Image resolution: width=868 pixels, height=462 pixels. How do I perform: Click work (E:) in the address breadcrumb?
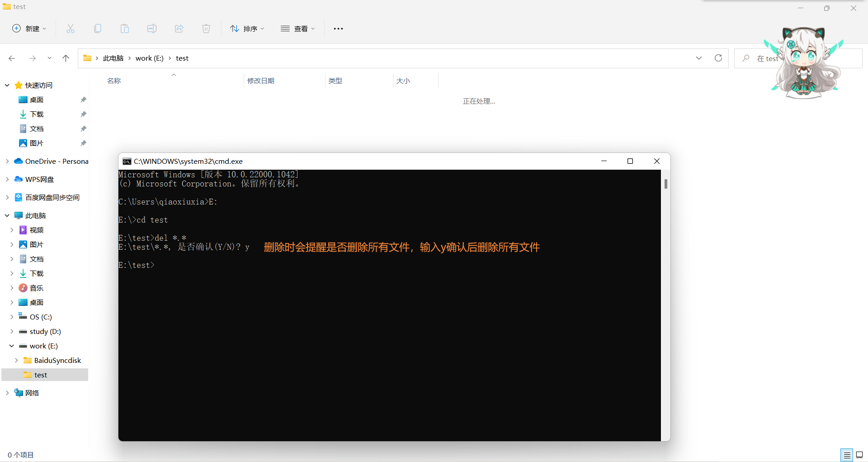150,58
